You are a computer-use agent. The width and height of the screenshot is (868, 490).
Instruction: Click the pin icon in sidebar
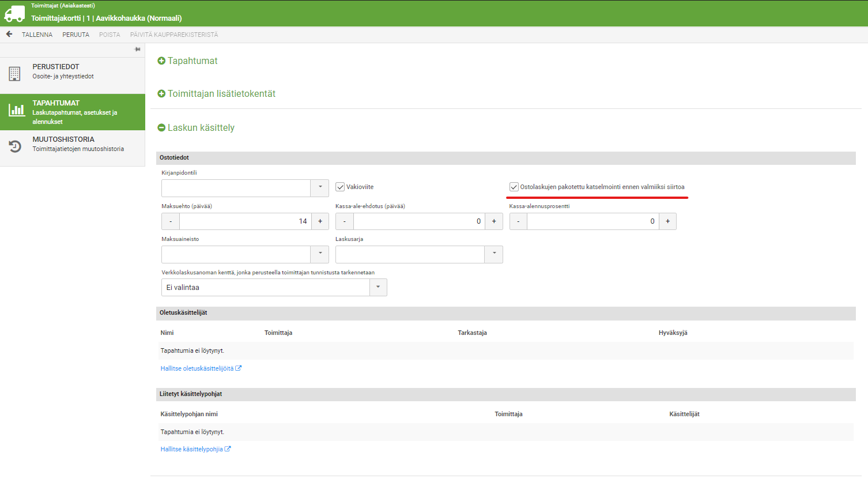pos(137,50)
